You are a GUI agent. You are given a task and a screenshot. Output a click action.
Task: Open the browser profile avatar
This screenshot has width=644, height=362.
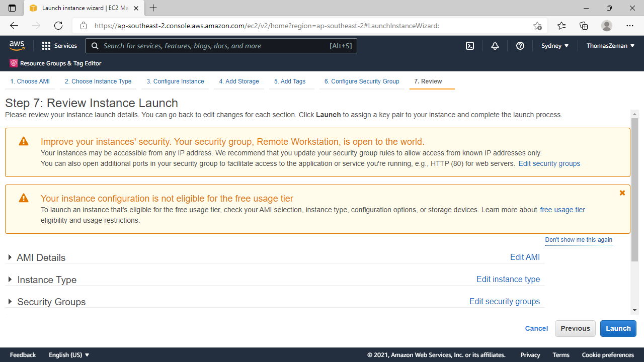[607, 26]
